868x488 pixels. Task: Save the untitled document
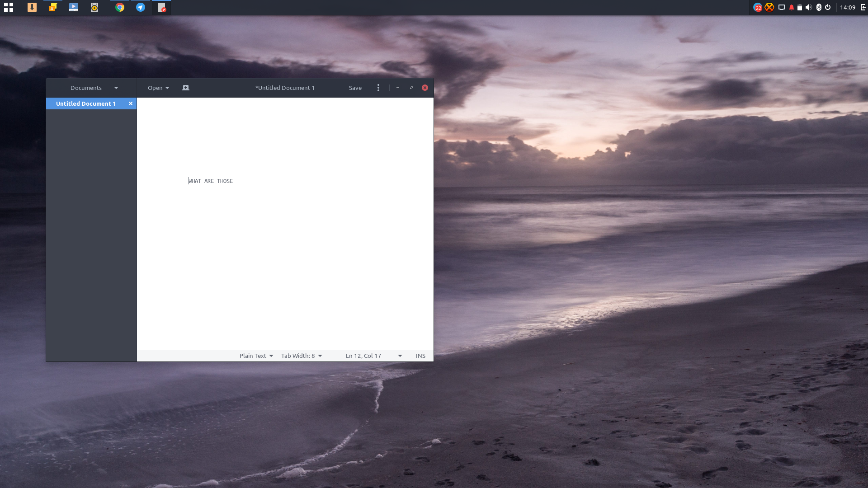click(x=355, y=88)
